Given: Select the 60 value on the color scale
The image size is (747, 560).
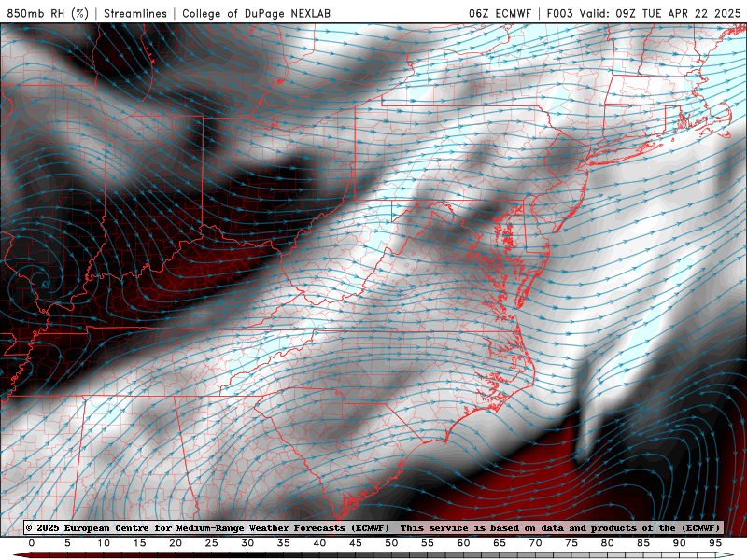Looking at the screenshot, I should coord(463,543).
